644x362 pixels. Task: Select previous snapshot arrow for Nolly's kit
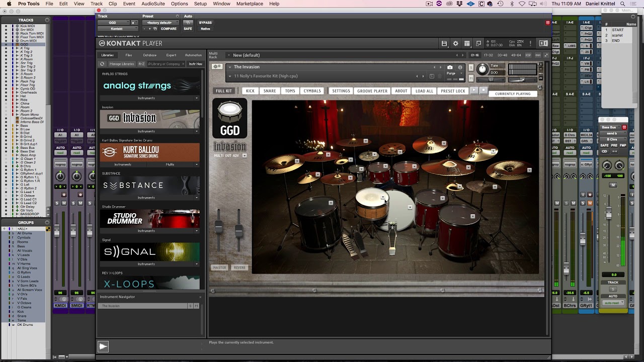coord(417,76)
